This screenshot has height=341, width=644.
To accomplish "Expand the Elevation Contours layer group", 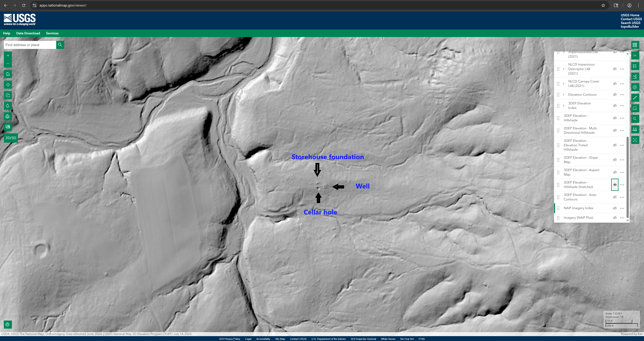I will coord(563,95).
